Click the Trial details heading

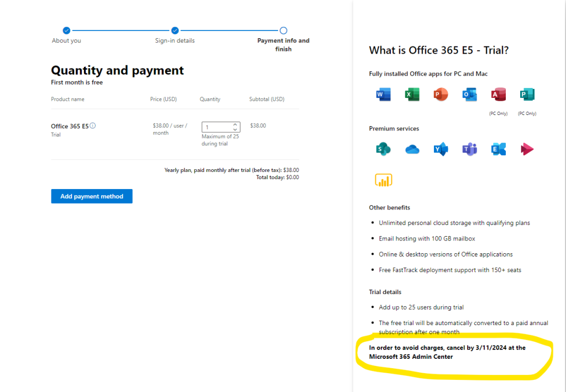click(x=385, y=292)
